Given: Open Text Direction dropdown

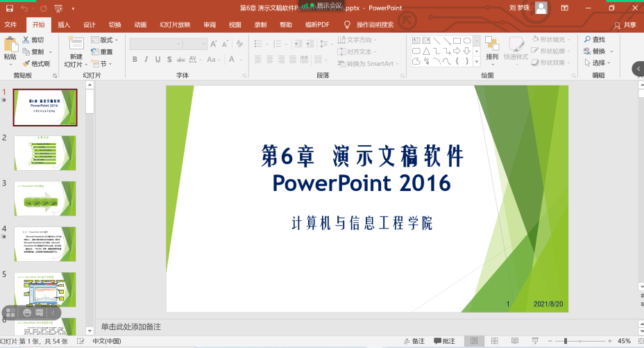Looking at the screenshot, I should pyautogui.click(x=357, y=40).
